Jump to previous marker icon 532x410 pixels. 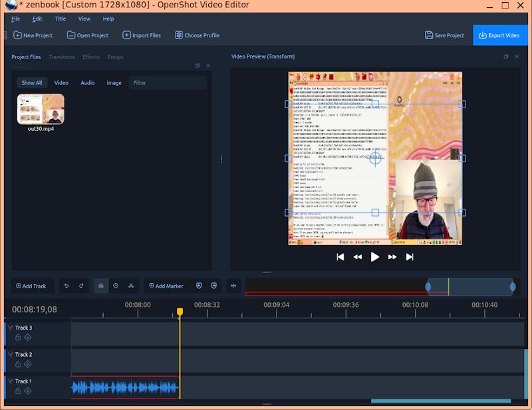[199, 286]
